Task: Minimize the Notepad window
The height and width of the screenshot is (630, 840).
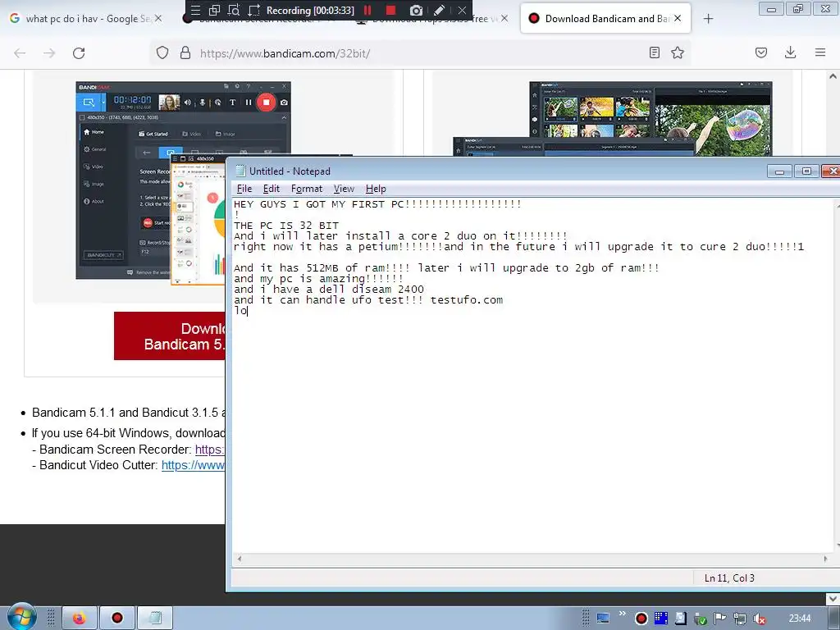Action: [779, 171]
